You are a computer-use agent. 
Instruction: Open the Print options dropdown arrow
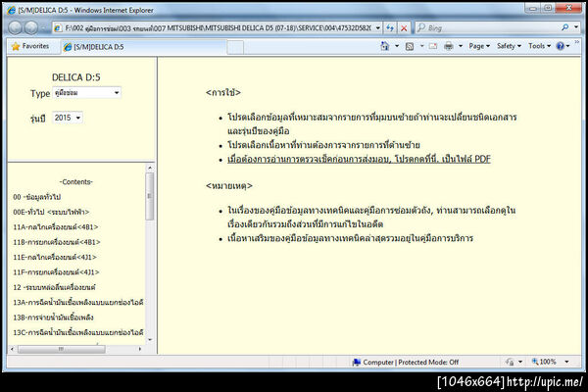[461, 46]
